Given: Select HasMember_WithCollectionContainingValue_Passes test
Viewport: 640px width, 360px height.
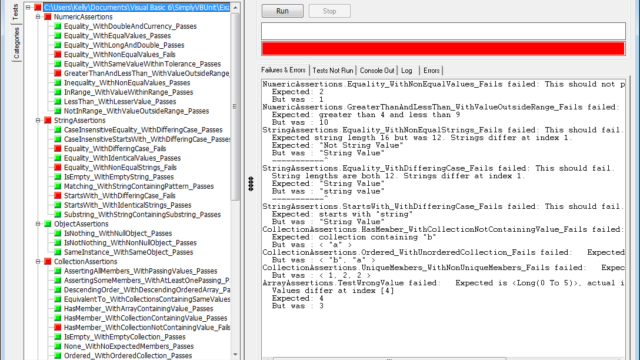Looking at the screenshot, I should [x=146, y=318].
